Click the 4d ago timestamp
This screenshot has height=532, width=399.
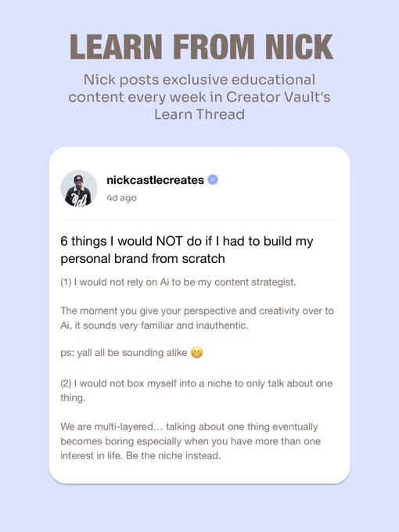coord(121,198)
